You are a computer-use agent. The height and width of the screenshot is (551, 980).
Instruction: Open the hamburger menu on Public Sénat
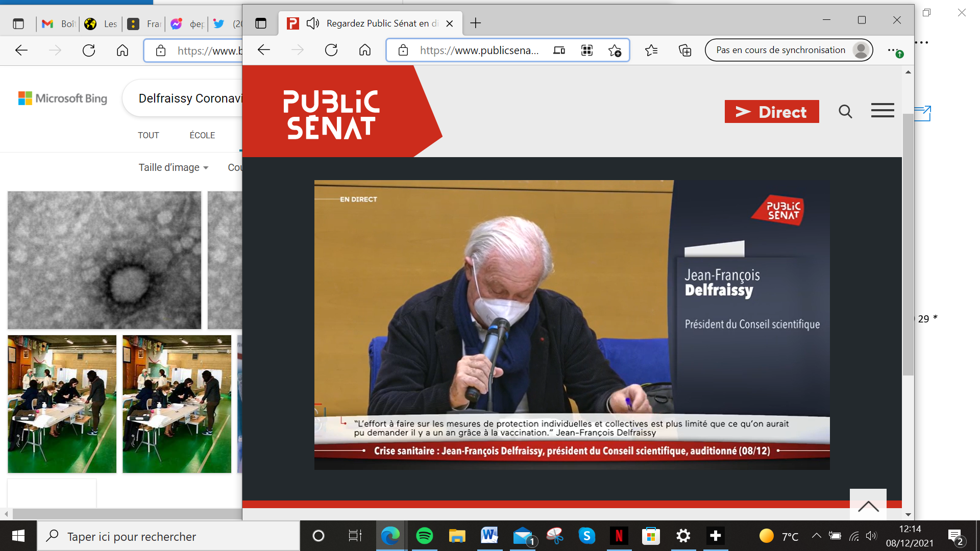[x=882, y=110]
